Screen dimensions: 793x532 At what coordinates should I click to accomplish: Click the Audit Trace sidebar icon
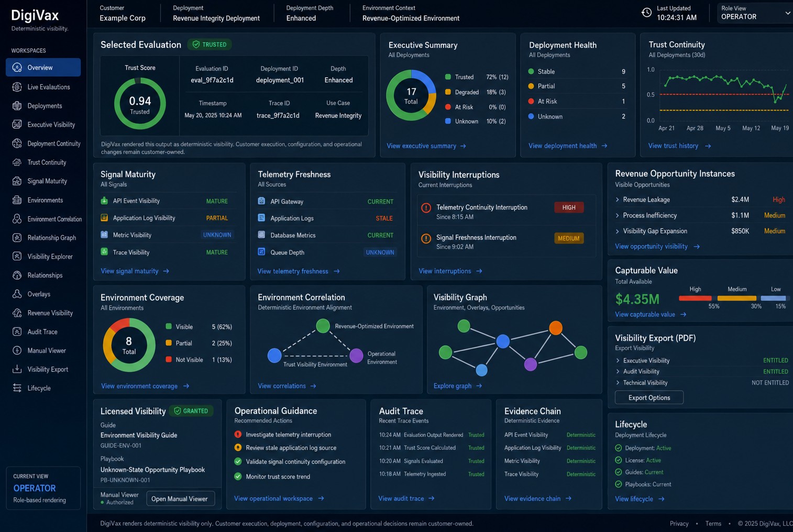coord(17,332)
